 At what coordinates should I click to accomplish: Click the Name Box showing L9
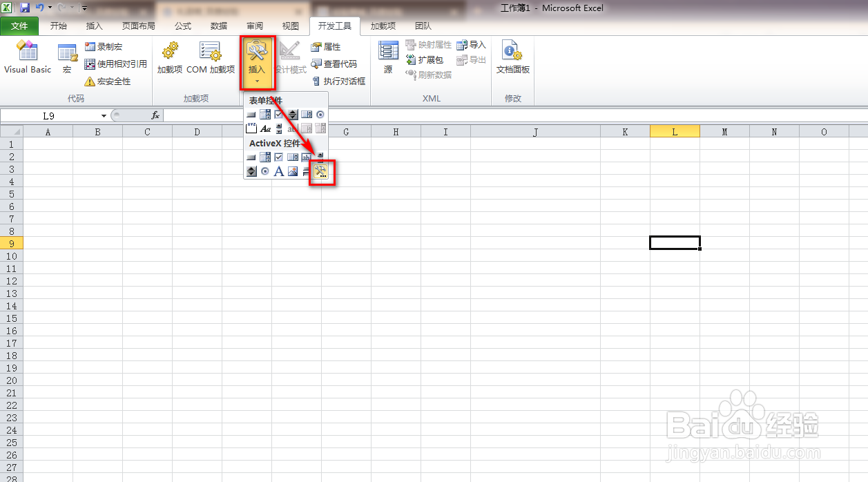[x=49, y=115]
